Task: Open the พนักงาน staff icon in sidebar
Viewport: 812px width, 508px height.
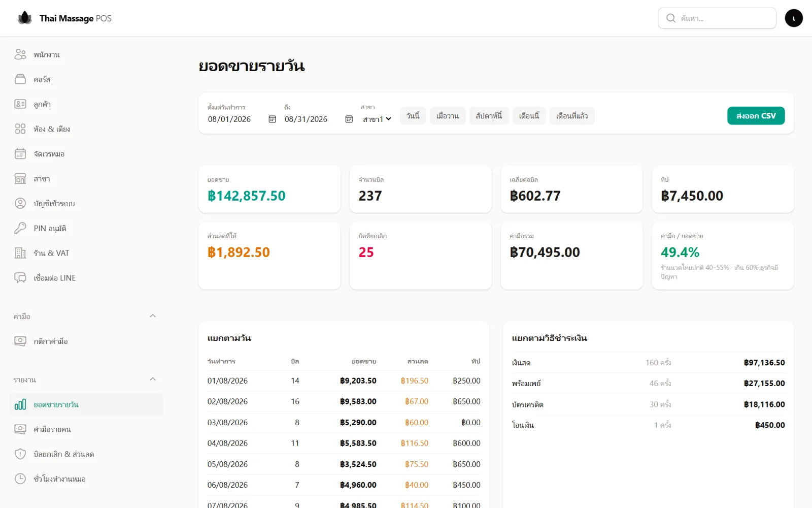Action: tap(20, 54)
